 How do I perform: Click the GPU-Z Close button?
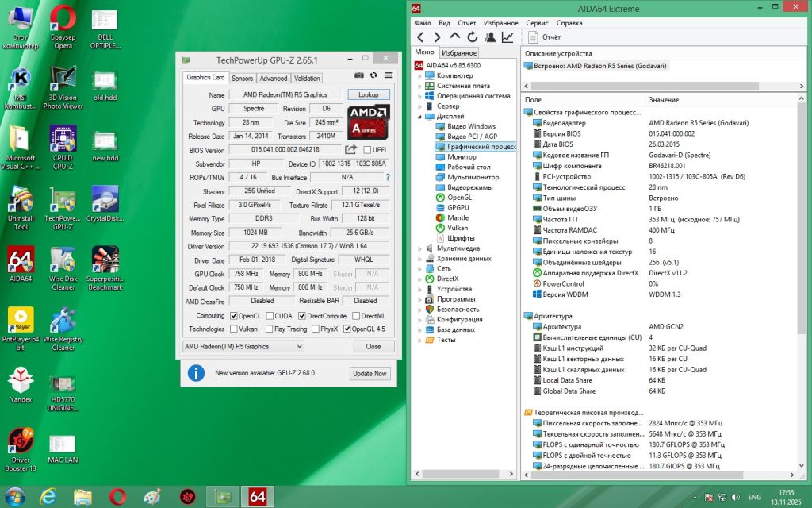tap(373, 346)
